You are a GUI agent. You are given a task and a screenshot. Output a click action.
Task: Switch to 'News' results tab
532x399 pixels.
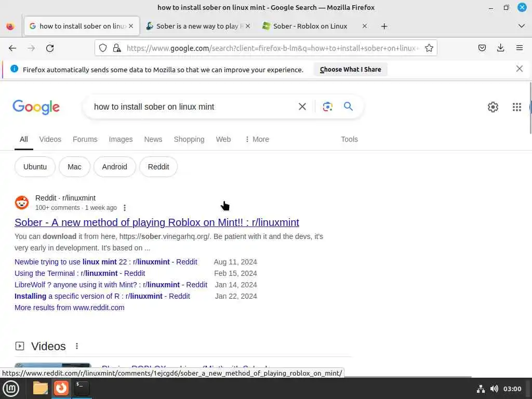point(153,139)
